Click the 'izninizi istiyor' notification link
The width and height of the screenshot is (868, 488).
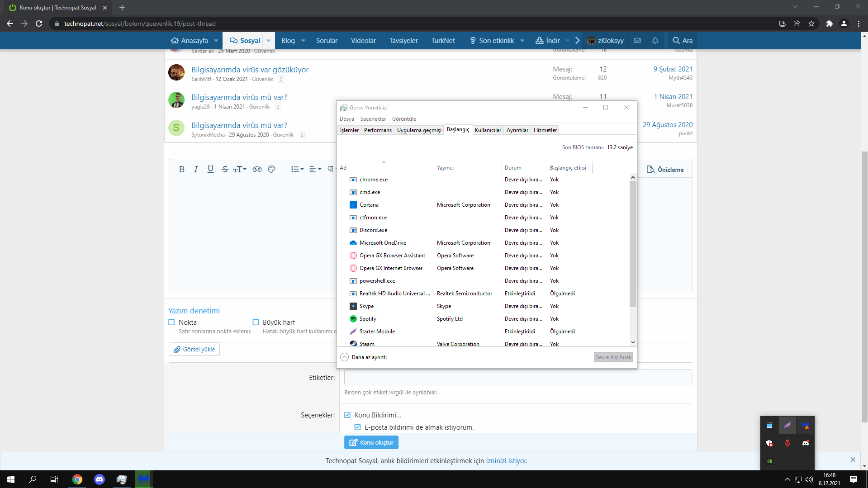[507, 461]
